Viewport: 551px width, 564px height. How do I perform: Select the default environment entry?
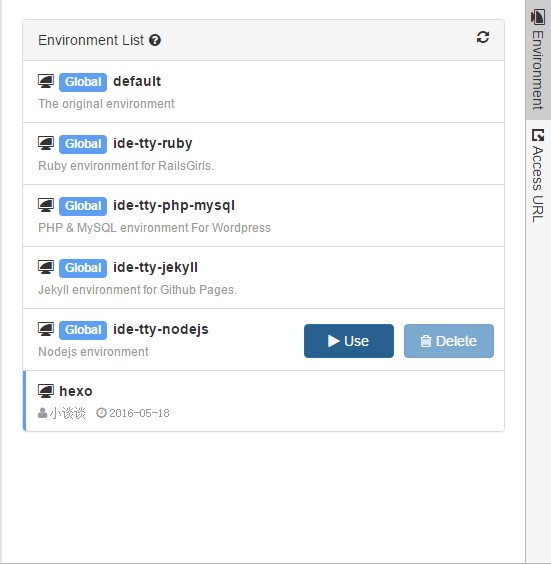tap(264, 92)
